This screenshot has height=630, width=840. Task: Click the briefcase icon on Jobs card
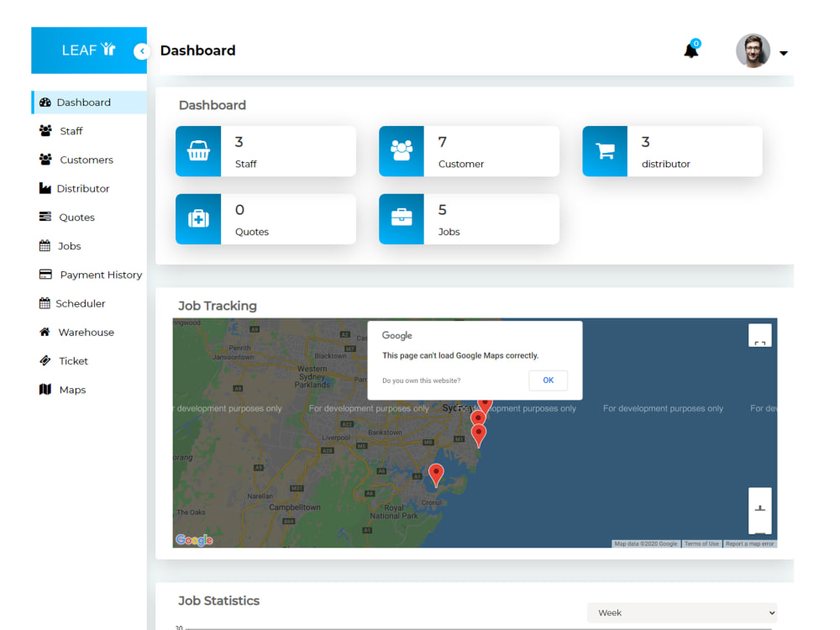pos(402,218)
